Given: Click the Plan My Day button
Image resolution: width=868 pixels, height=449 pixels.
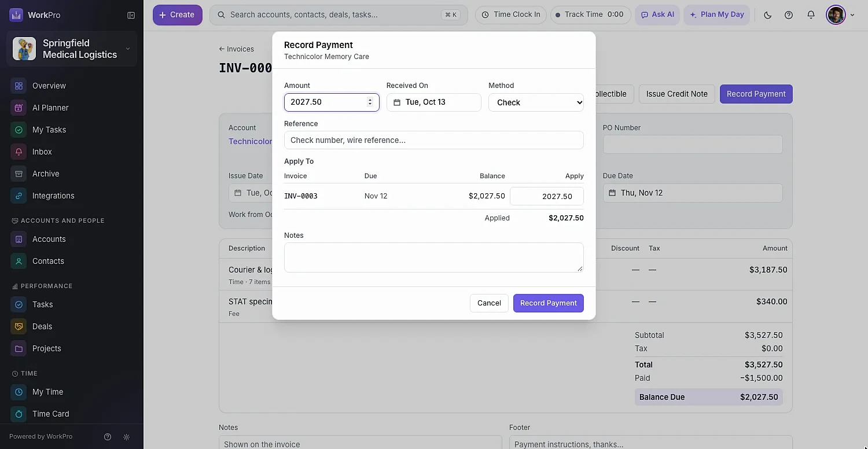Looking at the screenshot, I should tap(717, 15).
